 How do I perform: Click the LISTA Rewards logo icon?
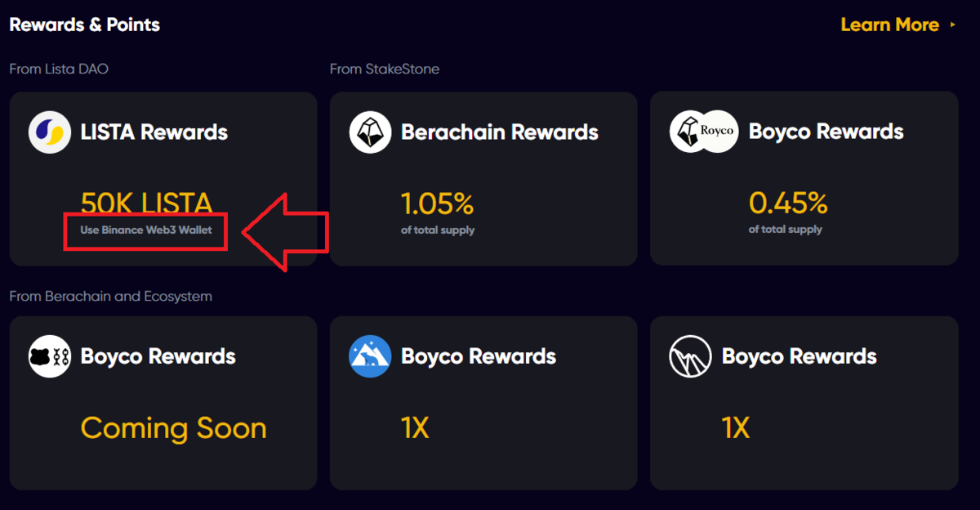click(x=50, y=132)
